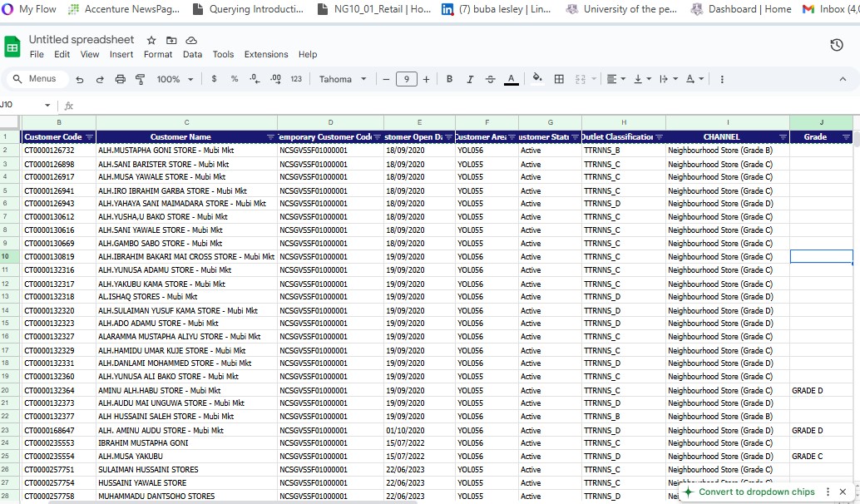Decrease decimal places icon
The width and height of the screenshot is (860, 504).
(x=255, y=79)
